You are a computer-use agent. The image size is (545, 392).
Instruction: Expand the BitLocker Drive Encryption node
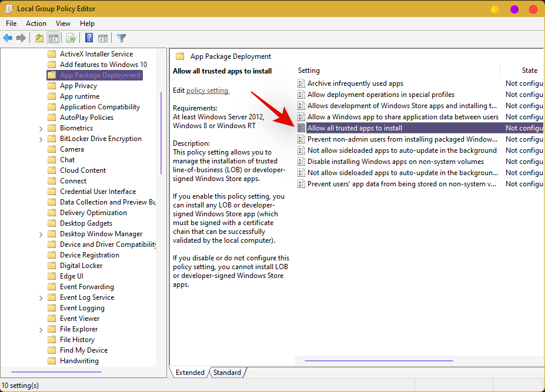(x=41, y=139)
